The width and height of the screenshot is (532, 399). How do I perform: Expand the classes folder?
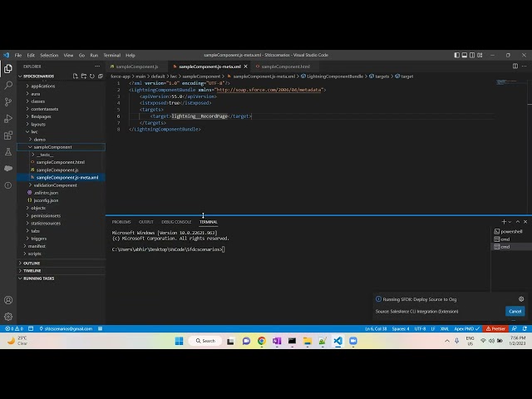(37, 101)
